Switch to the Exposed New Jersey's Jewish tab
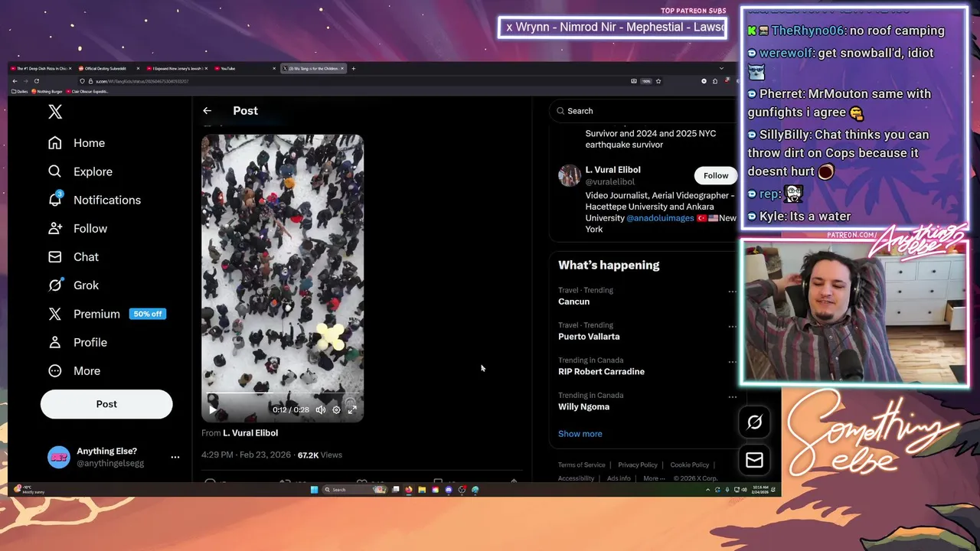Image resolution: width=980 pixels, height=551 pixels. pos(176,69)
